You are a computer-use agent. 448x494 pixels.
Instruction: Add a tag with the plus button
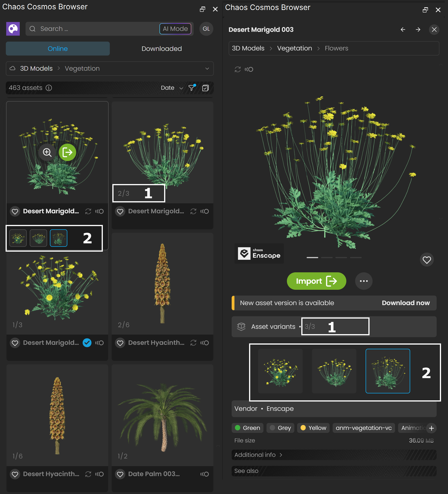[x=431, y=428]
